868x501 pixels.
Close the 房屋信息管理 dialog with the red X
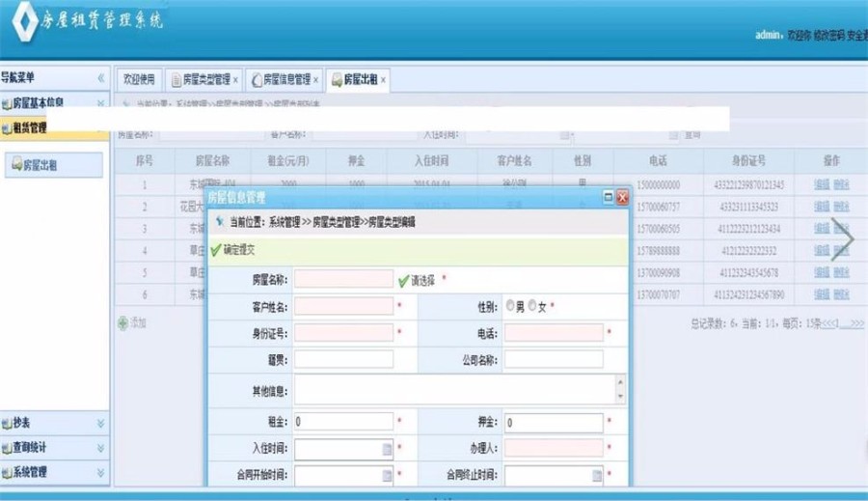(x=622, y=197)
